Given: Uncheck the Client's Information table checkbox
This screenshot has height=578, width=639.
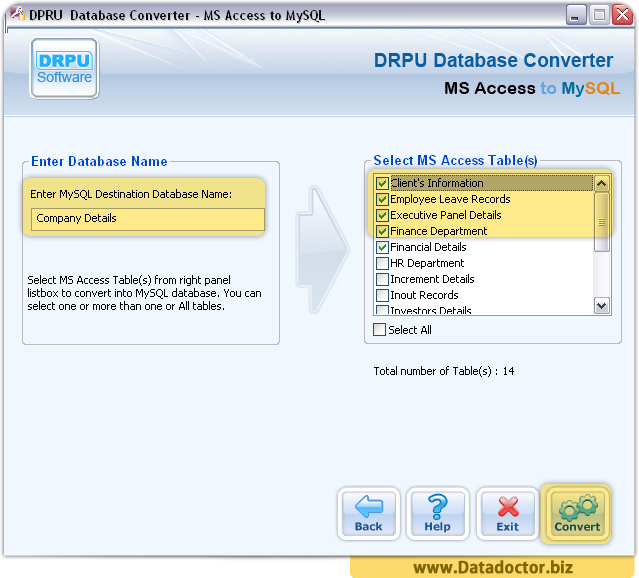Looking at the screenshot, I should tap(382, 183).
